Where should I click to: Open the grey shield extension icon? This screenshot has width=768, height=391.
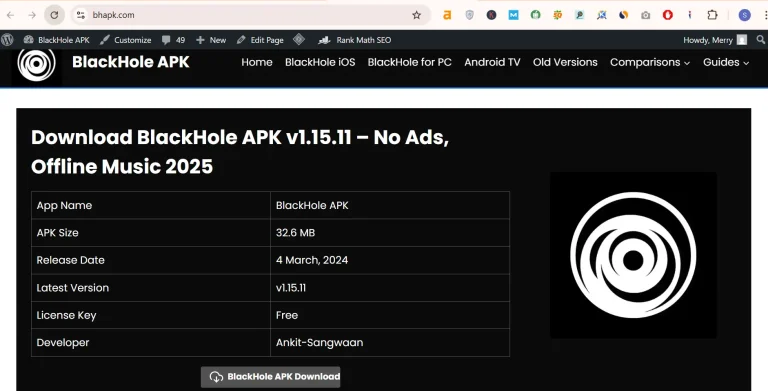[x=469, y=15]
